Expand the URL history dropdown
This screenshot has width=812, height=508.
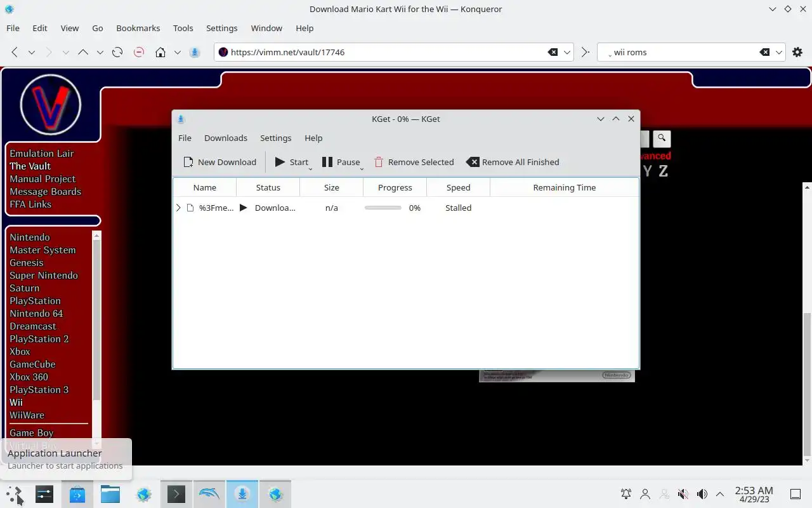568,52
